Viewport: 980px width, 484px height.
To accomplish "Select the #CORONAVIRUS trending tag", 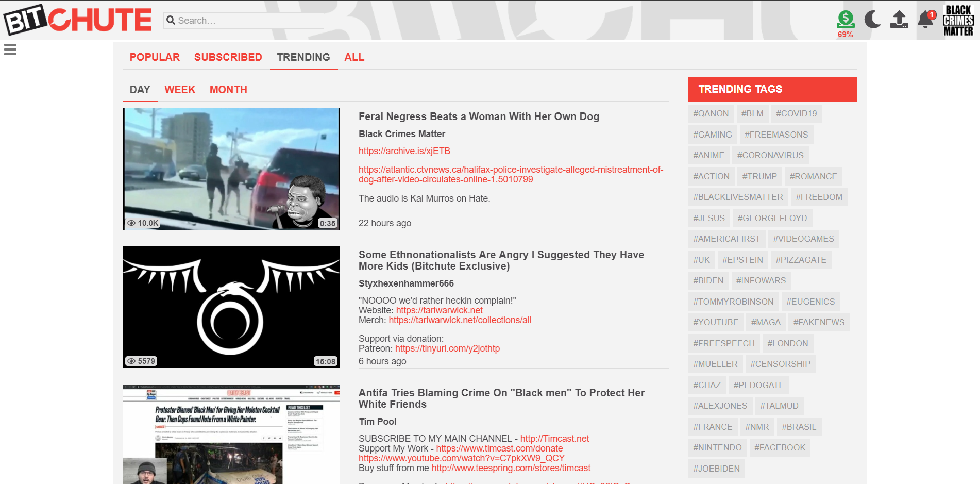I will 770,155.
